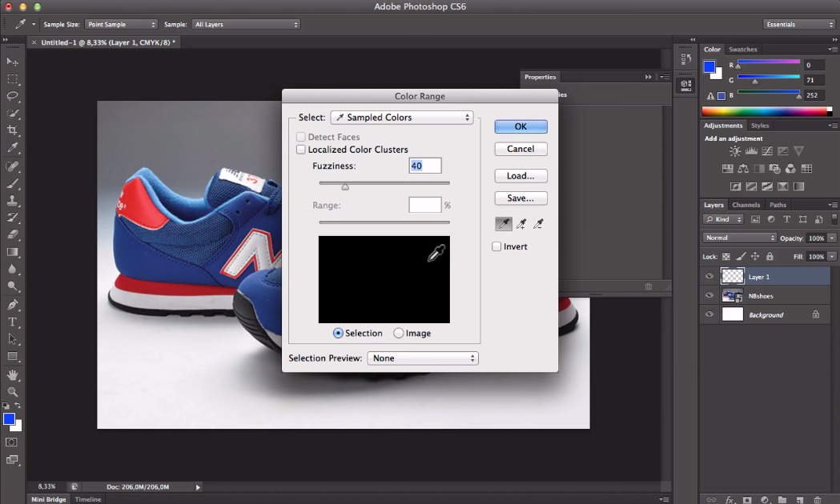Select the Image radio button

(x=399, y=334)
